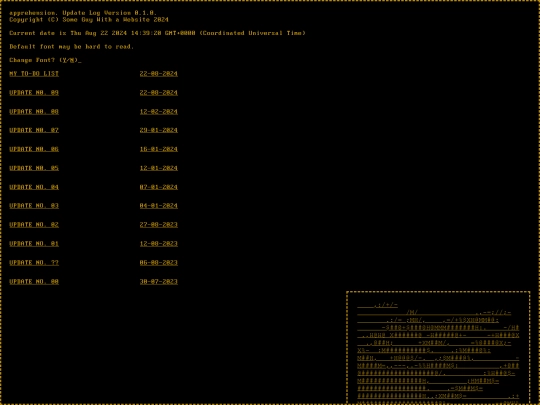Image resolution: width=540 pixels, height=405 pixels.
Task: Choose N to keep the default font
Action: coord(72,60)
